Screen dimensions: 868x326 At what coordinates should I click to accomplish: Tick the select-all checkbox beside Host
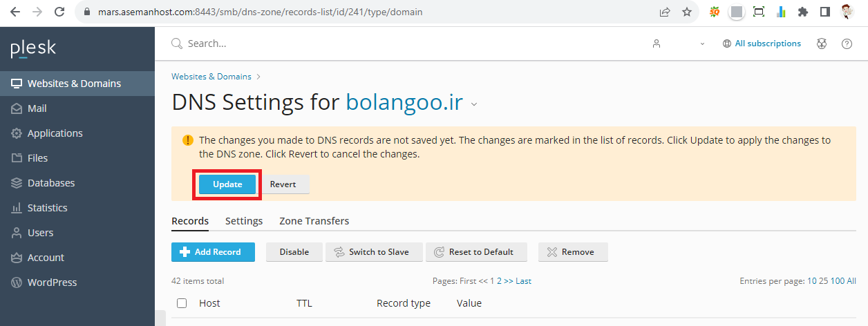click(x=182, y=303)
